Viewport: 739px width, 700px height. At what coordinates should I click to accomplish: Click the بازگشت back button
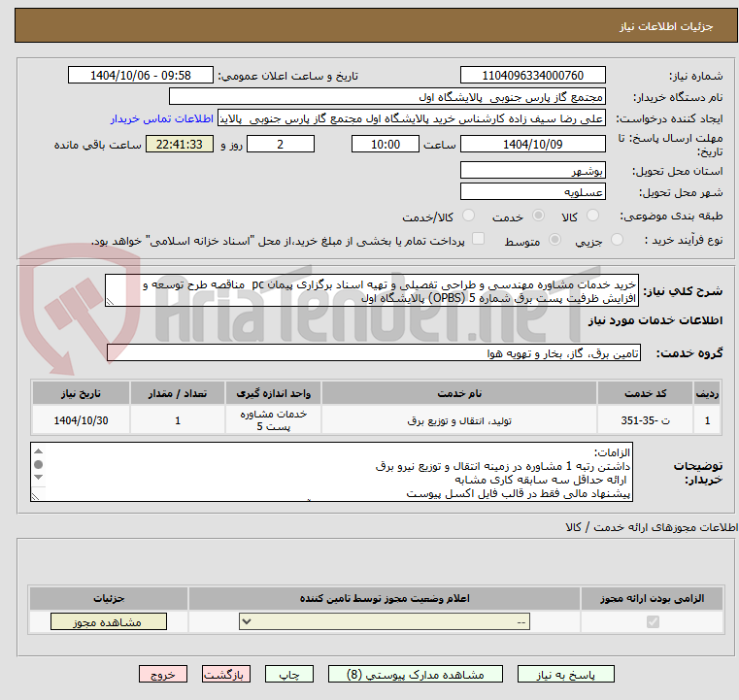pos(226,673)
